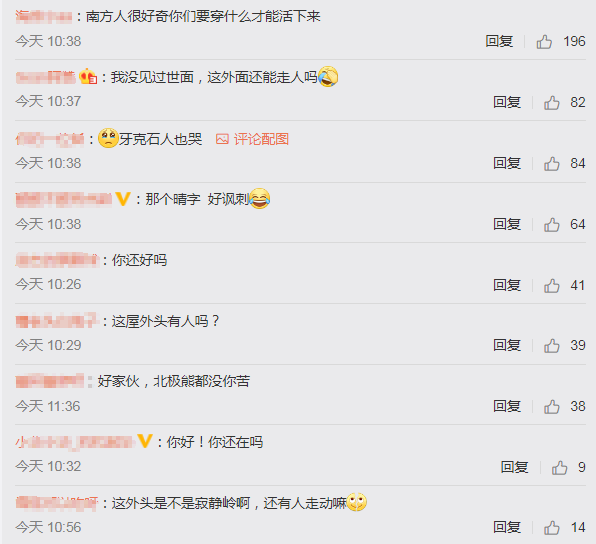Like the 牙克石人也哭 comment

point(552,163)
